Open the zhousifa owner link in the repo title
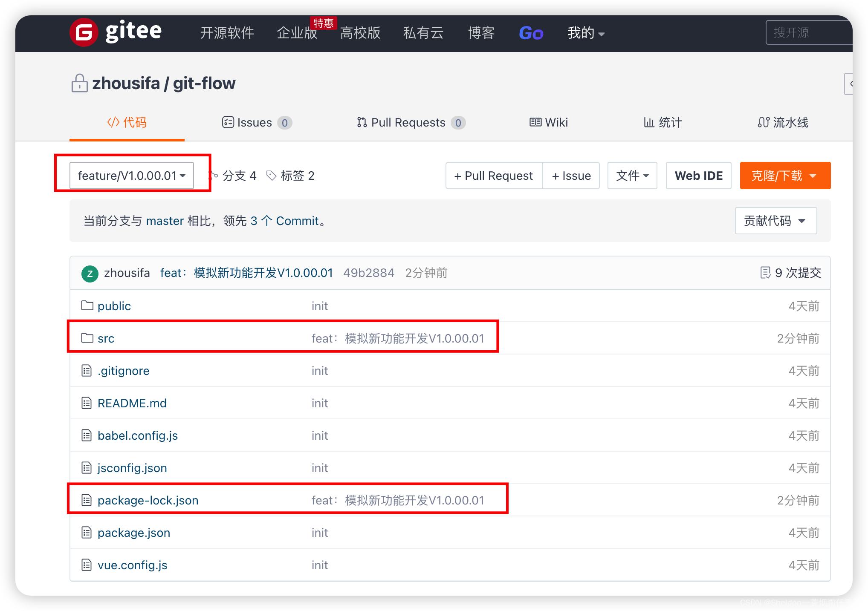Viewport: 868px width, 611px height. point(126,83)
